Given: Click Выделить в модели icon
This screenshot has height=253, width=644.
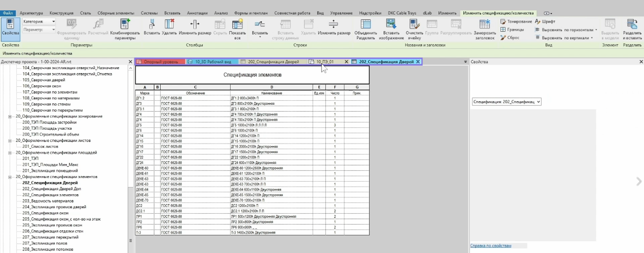Looking at the screenshot, I should pyautogui.click(x=611, y=30).
